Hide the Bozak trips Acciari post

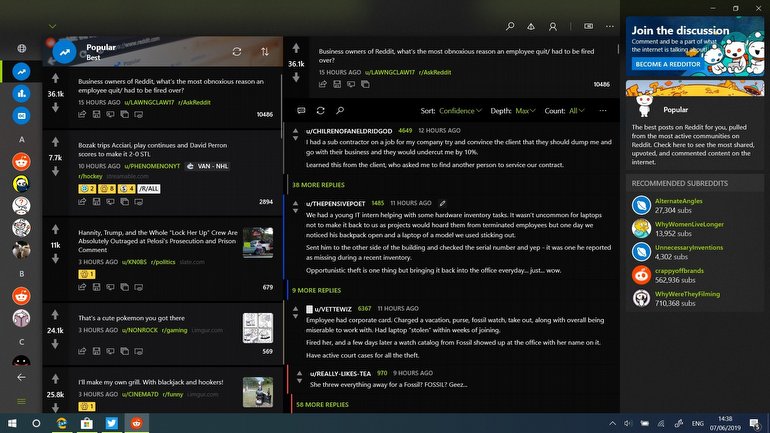138,202
